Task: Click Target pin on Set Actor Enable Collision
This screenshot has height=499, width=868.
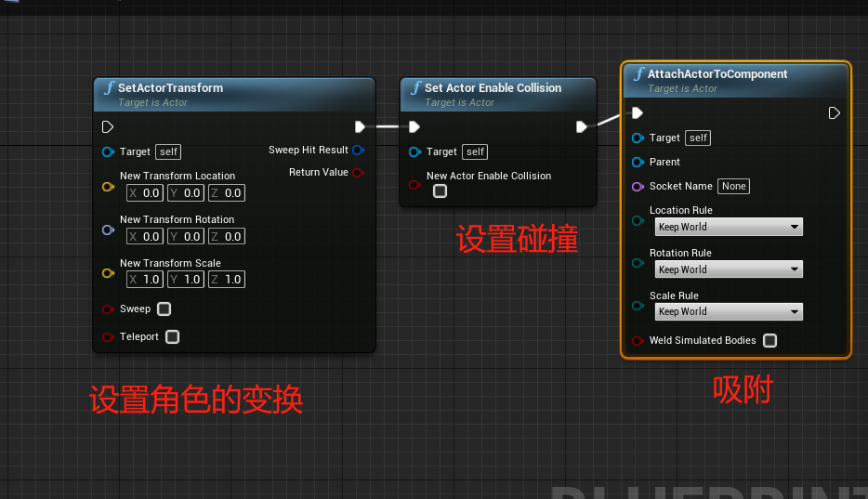Action: 414,151
